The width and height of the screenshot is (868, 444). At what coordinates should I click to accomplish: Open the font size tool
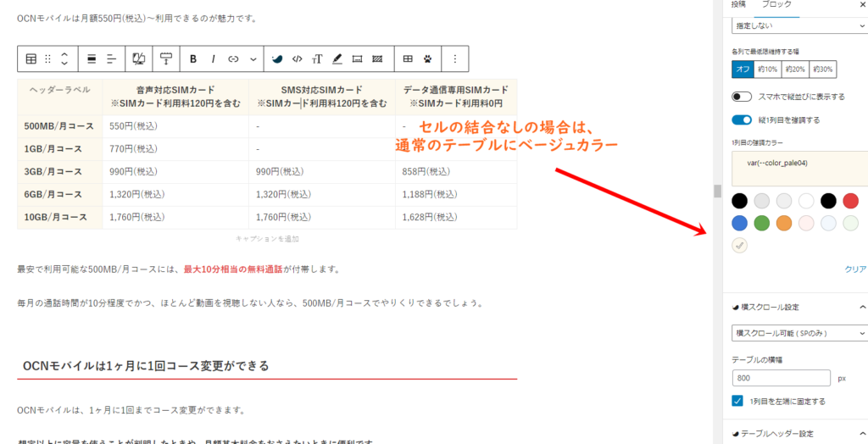[317, 58]
